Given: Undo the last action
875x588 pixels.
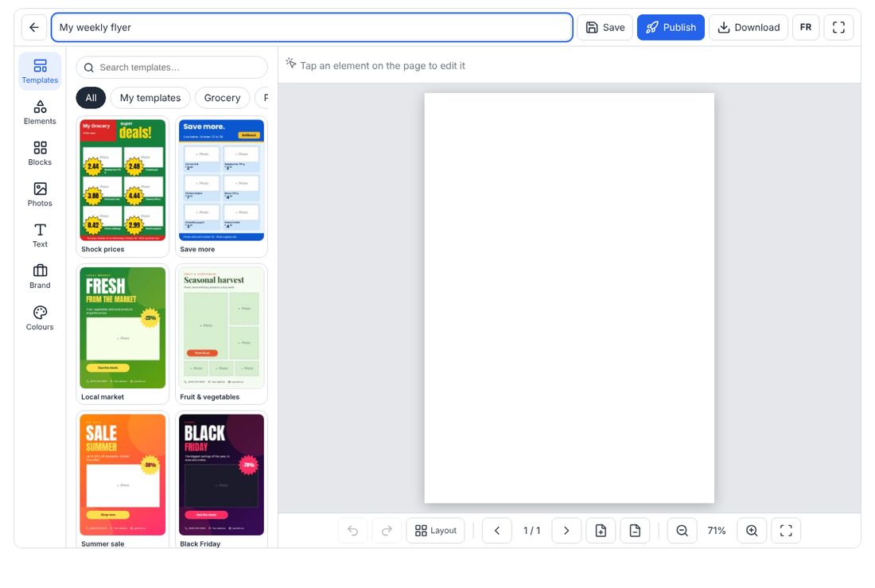Looking at the screenshot, I should click(352, 531).
